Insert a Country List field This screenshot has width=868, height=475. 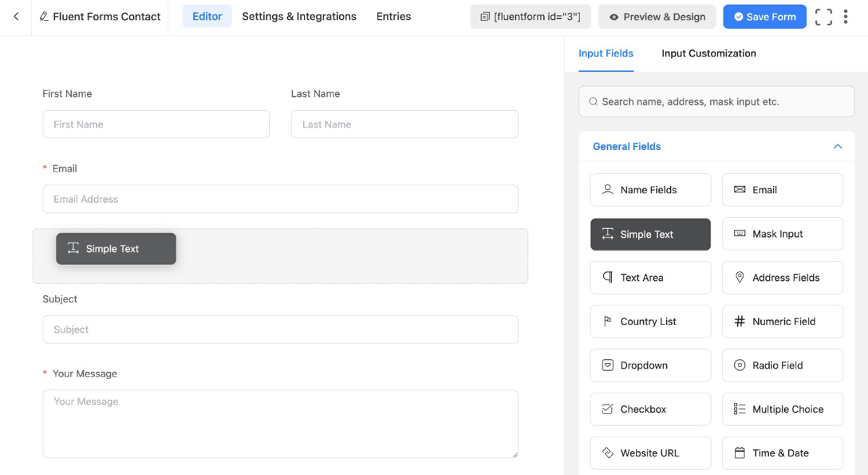coord(650,321)
